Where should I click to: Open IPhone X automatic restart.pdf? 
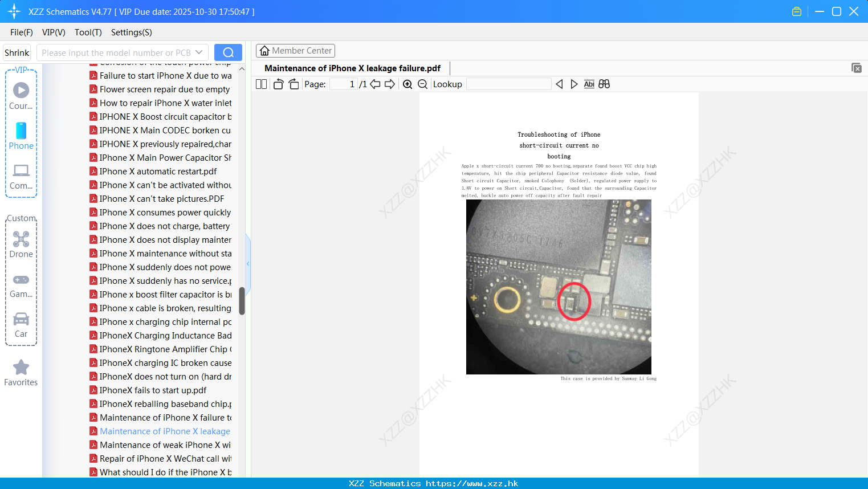click(x=153, y=172)
